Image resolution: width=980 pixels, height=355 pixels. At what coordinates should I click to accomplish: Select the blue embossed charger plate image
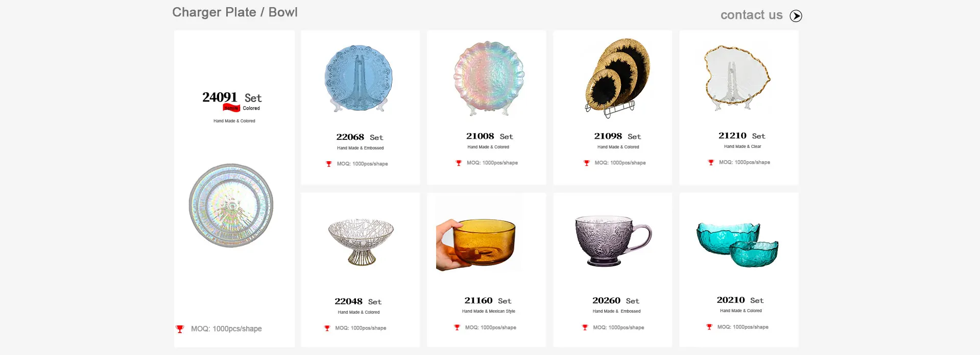(x=358, y=79)
